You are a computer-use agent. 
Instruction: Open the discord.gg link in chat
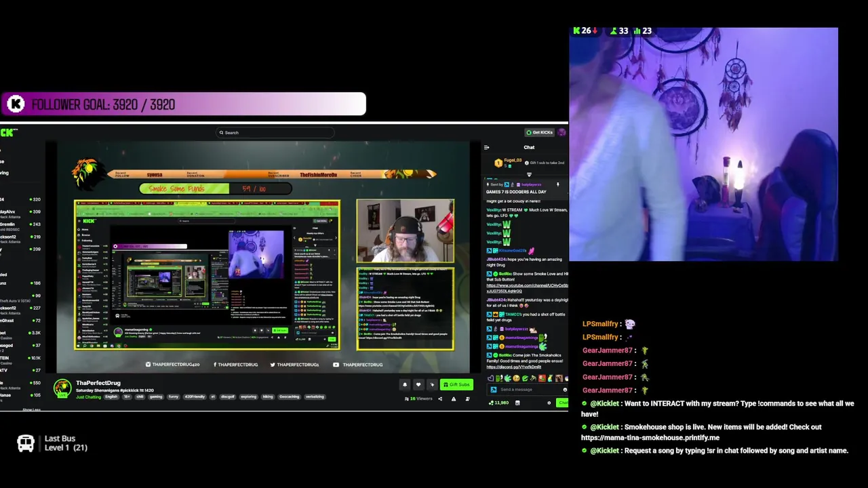[x=513, y=367]
